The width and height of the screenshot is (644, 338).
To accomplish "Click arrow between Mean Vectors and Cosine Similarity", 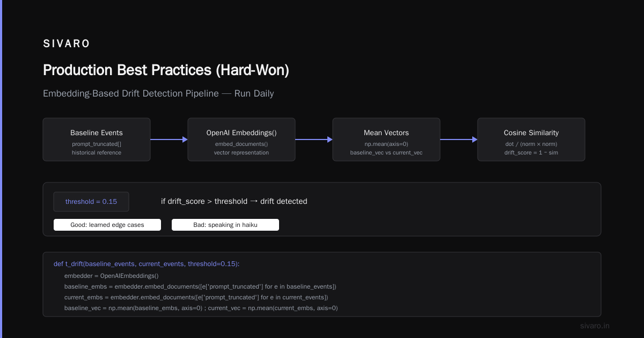I will click(x=459, y=139).
